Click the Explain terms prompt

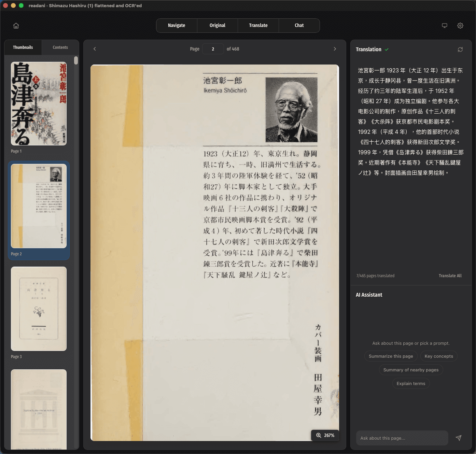point(411,383)
